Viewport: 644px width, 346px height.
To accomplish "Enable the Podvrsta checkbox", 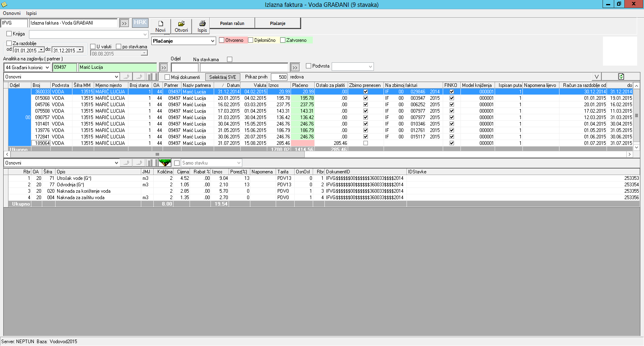I will tap(309, 66).
